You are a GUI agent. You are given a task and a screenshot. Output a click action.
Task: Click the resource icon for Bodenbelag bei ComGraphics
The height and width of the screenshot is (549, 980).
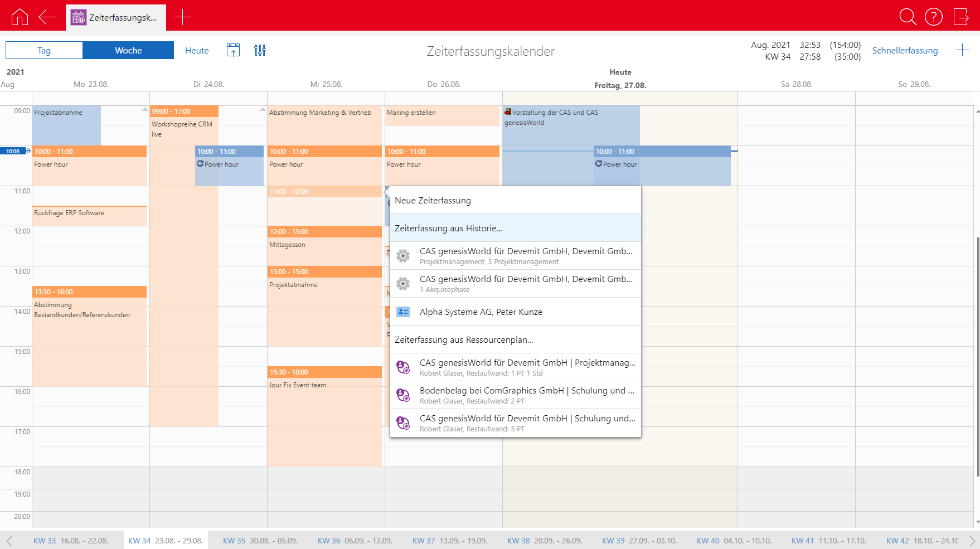pyautogui.click(x=403, y=395)
